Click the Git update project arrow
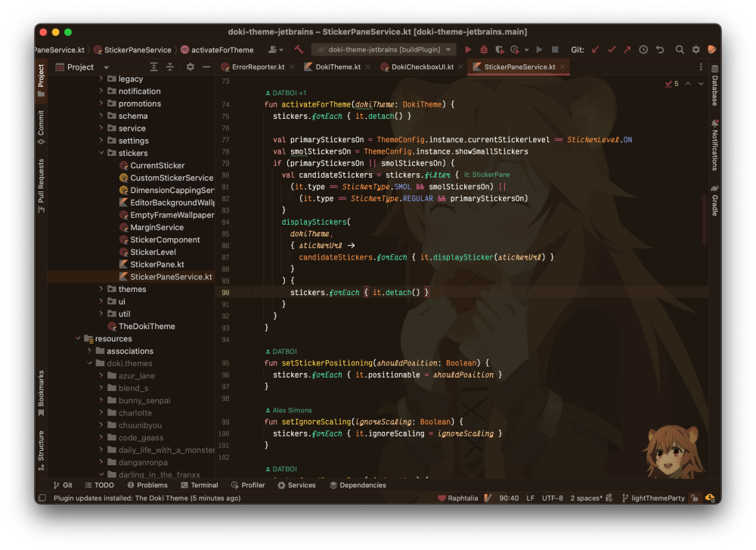Viewport: 756px width, 550px height. 596,50
